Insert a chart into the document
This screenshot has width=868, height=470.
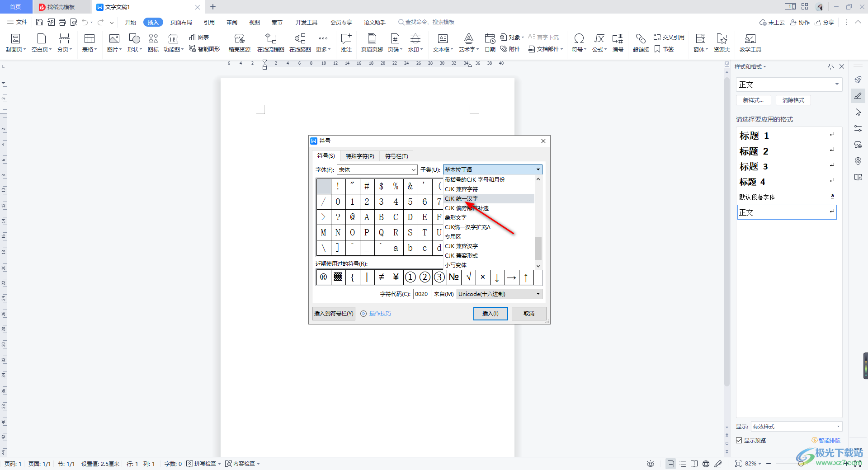click(x=199, y=37)
